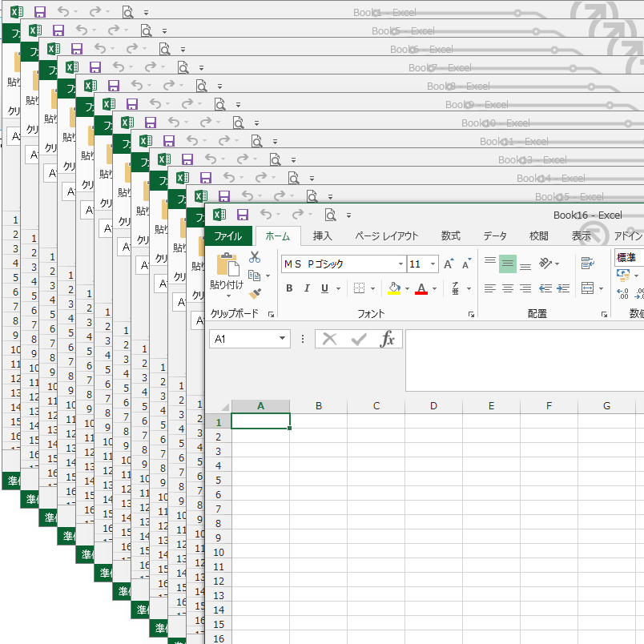Screen dimensions: 644x644
Task: Click print preview icon in Book5 window
Action: tap(146, 30)
